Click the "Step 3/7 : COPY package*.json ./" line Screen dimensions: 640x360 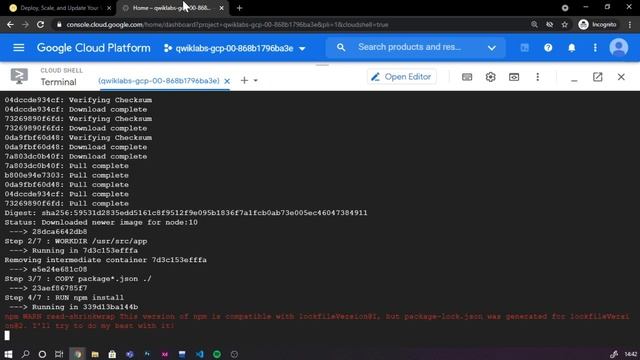coord(78,279)
